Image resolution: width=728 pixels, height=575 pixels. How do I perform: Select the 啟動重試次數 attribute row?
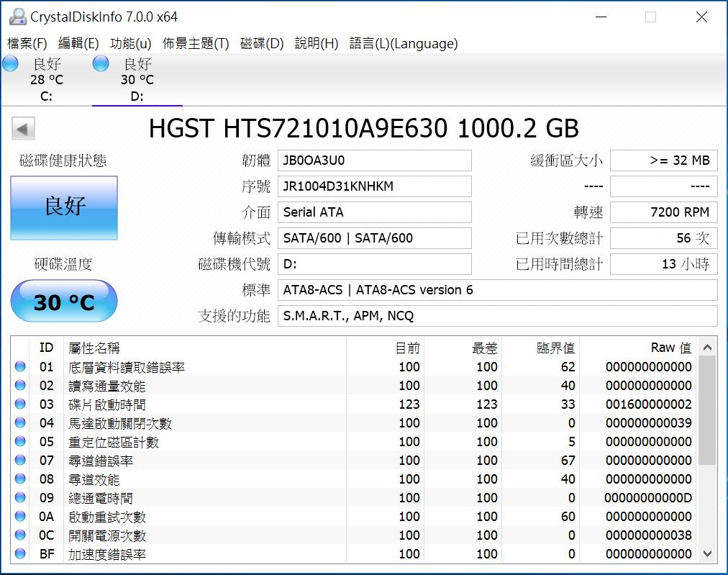(x=353, y=516)
